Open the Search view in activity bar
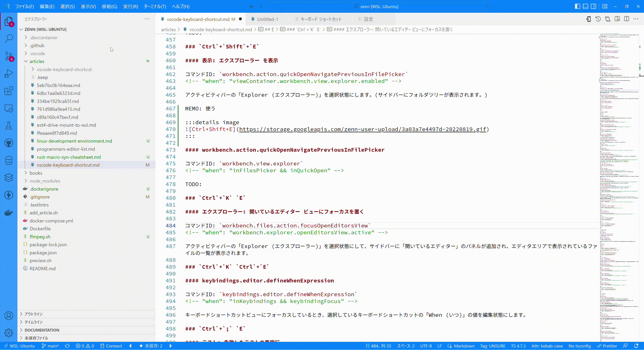This screenshot has height=350, width=644. tap(9, 38)
